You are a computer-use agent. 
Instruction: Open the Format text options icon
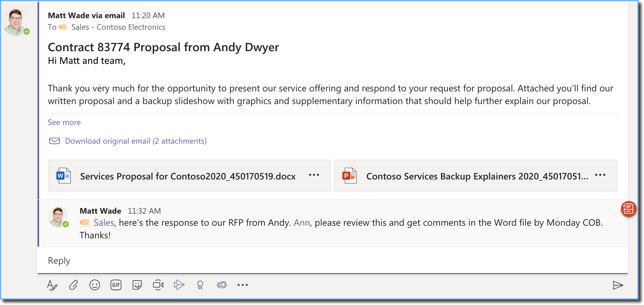52,285
